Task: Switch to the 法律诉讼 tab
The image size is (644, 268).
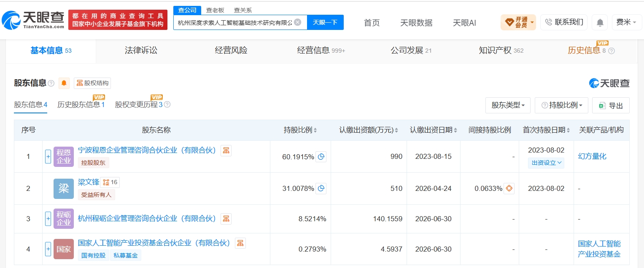Action: pos(141,51)
